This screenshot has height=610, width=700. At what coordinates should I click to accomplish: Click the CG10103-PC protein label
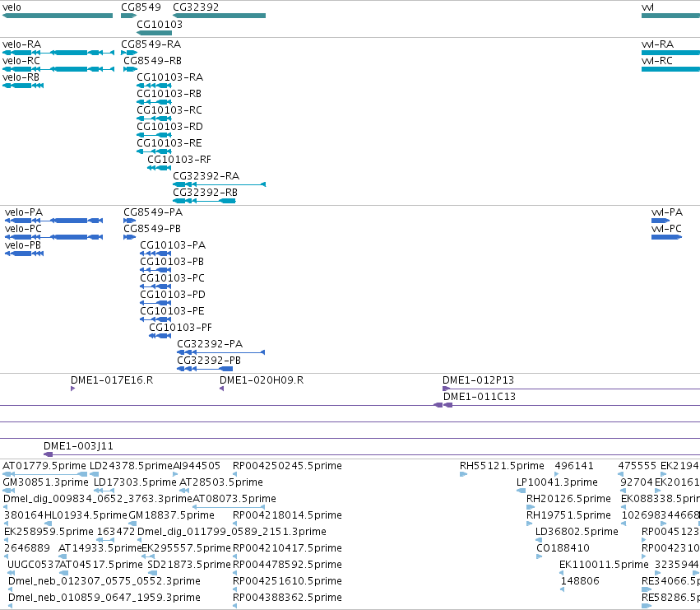[172, 278]
